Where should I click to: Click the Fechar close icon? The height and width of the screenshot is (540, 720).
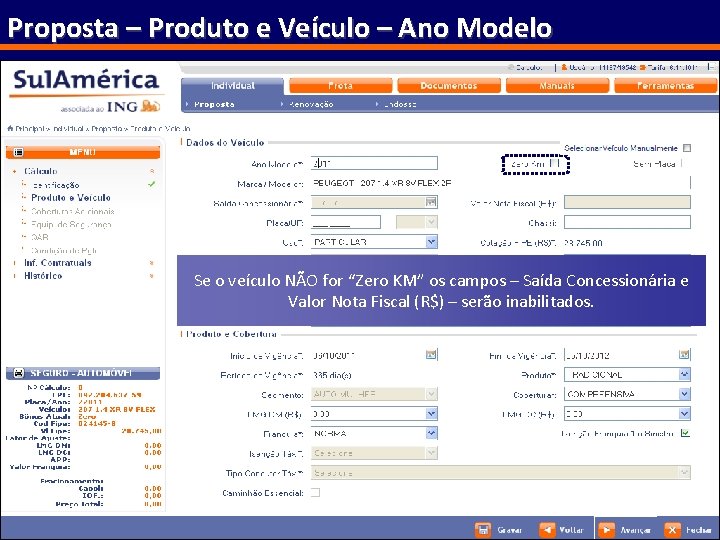[672, 529]
